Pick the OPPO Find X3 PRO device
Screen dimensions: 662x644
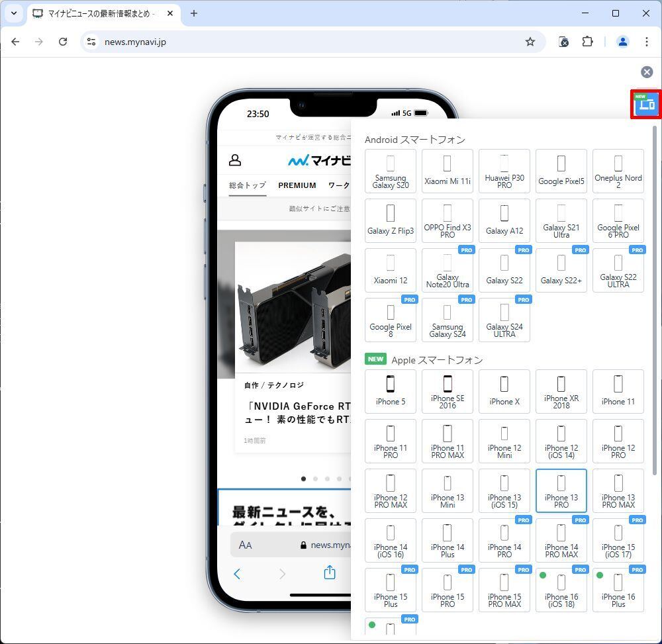click(448, 220)
